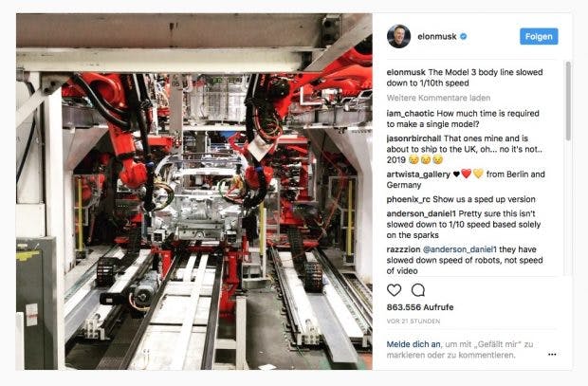
Task: Click the @anderson_daniel1 mention in razzzion's comment
Action: tap(459, 249)
